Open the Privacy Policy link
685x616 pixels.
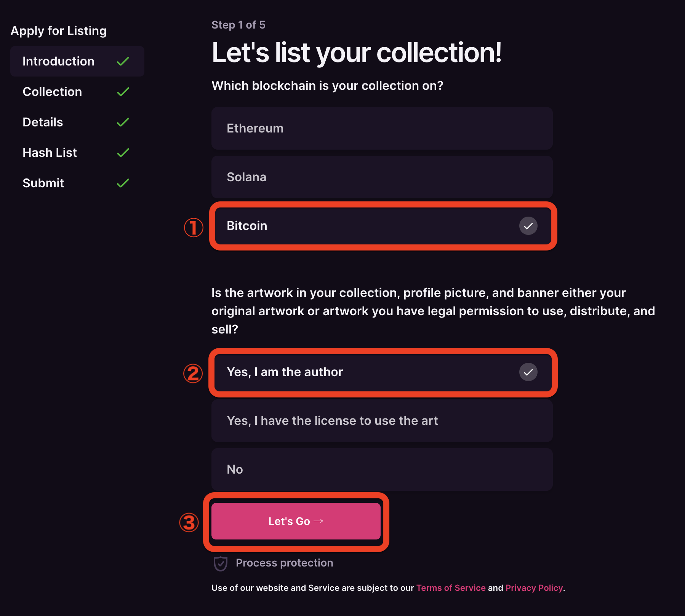coord(534,588)
